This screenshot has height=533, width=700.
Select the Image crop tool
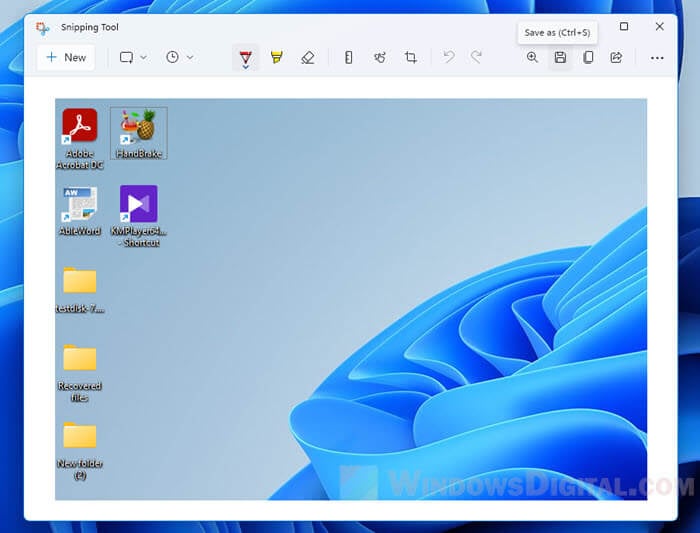(410, 57)
